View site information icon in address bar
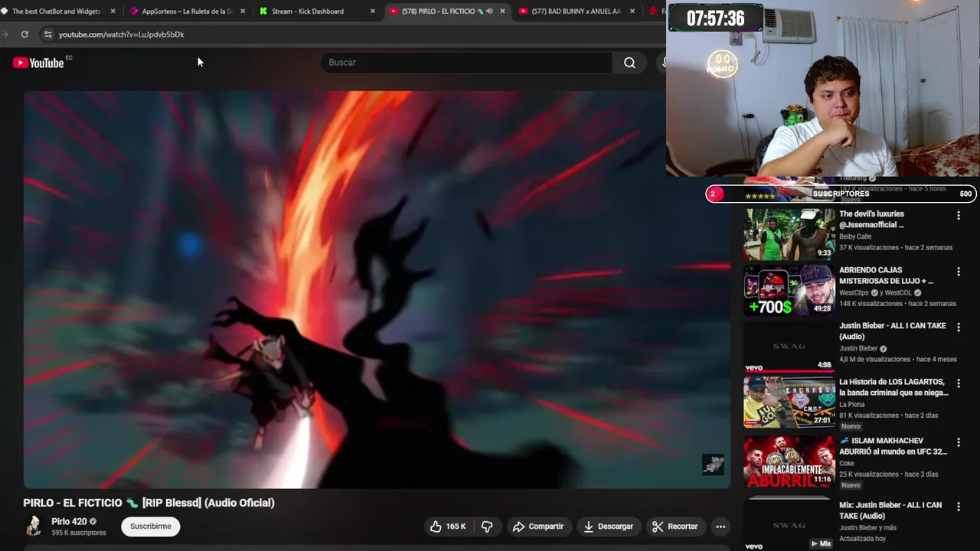 point(47,34)
